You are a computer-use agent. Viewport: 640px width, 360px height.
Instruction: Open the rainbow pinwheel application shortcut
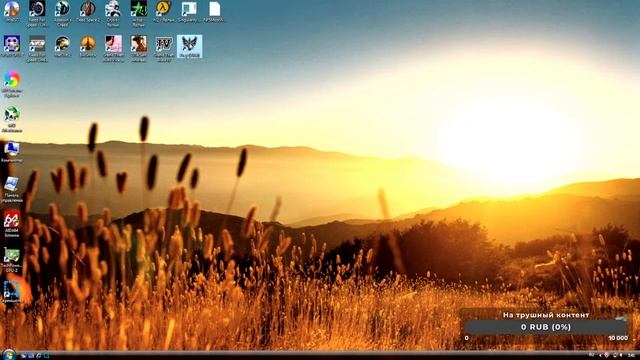[x=12, y=84]
